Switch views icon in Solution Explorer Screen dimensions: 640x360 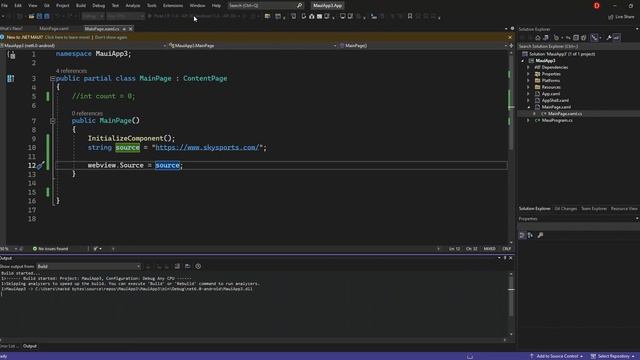(546, 38)
